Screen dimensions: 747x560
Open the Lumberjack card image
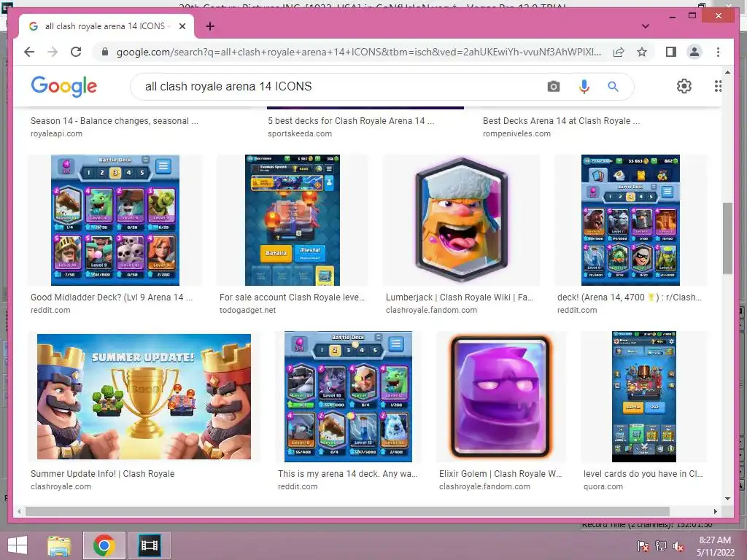(461, 220)
